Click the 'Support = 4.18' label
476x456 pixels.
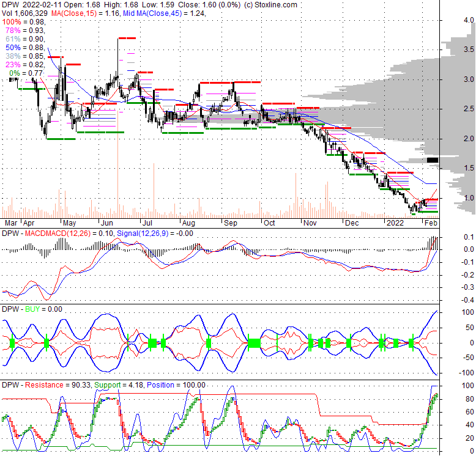117,385
